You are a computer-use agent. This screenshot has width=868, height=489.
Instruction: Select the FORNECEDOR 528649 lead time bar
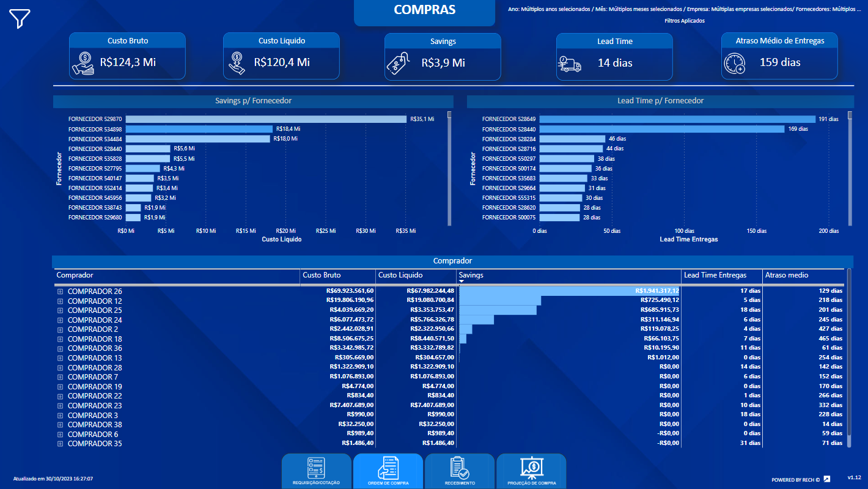click(677, 119)
